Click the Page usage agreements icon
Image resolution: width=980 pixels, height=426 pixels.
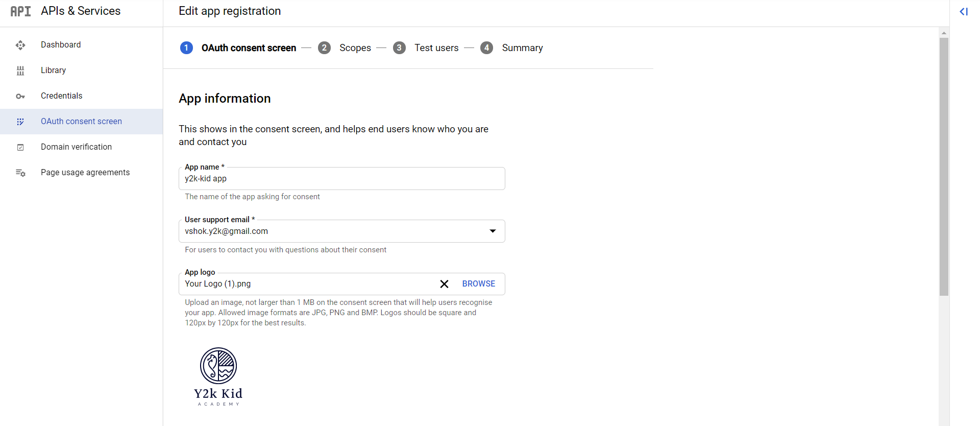click(x=20, y=173)
